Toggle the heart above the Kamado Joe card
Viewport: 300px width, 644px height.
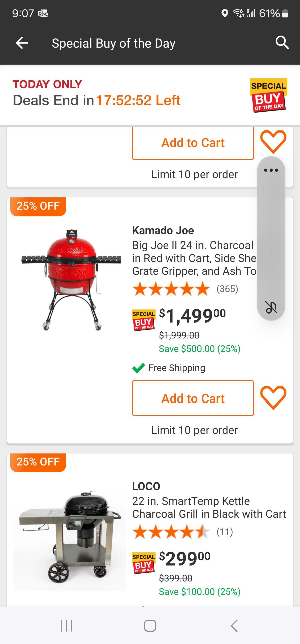click(x=273, y=142)
